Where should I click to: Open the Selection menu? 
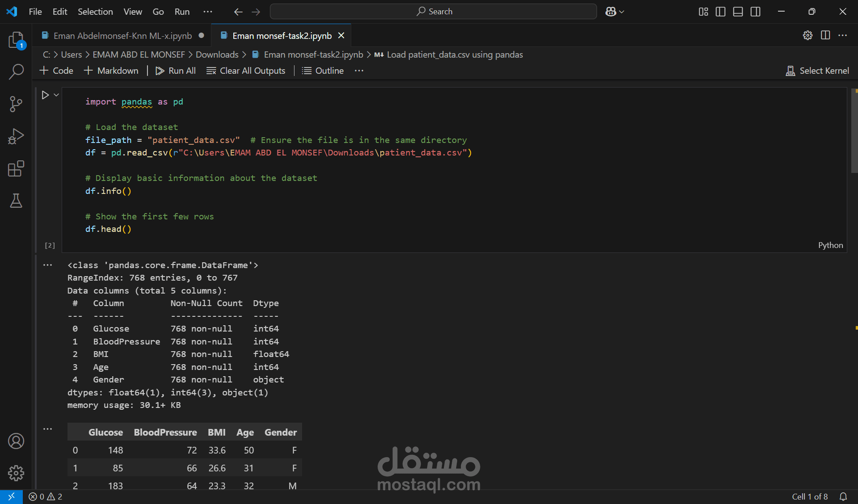(x=95, y=12)
